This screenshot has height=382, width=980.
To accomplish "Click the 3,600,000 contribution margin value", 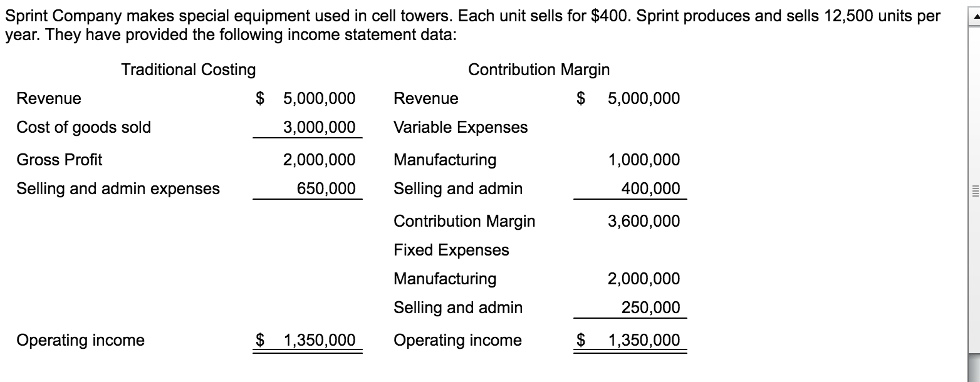I will [644, 221].
